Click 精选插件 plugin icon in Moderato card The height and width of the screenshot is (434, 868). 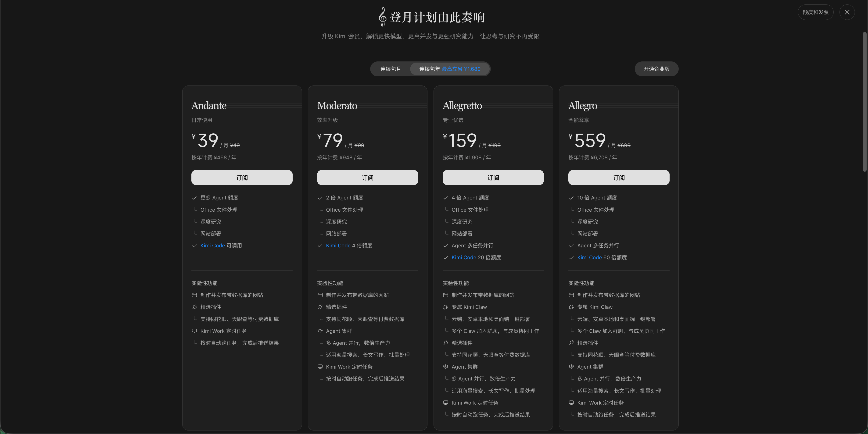tap(320, 307)
